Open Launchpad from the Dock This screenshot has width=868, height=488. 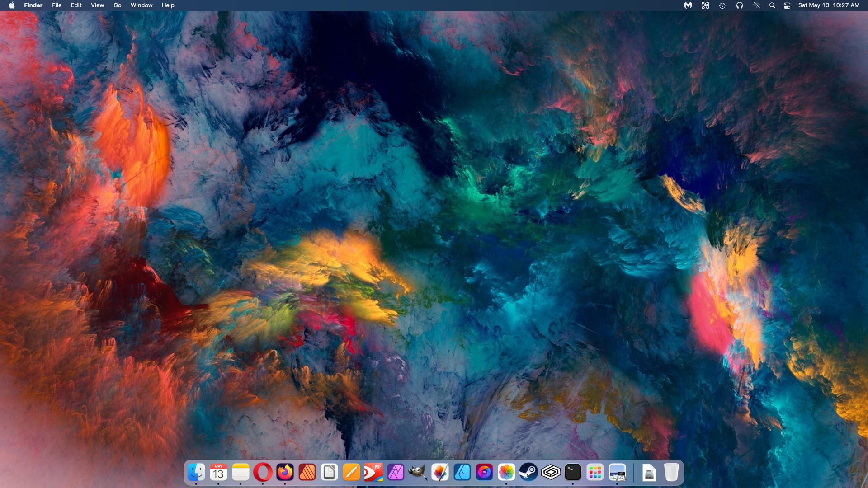point(595,473)
